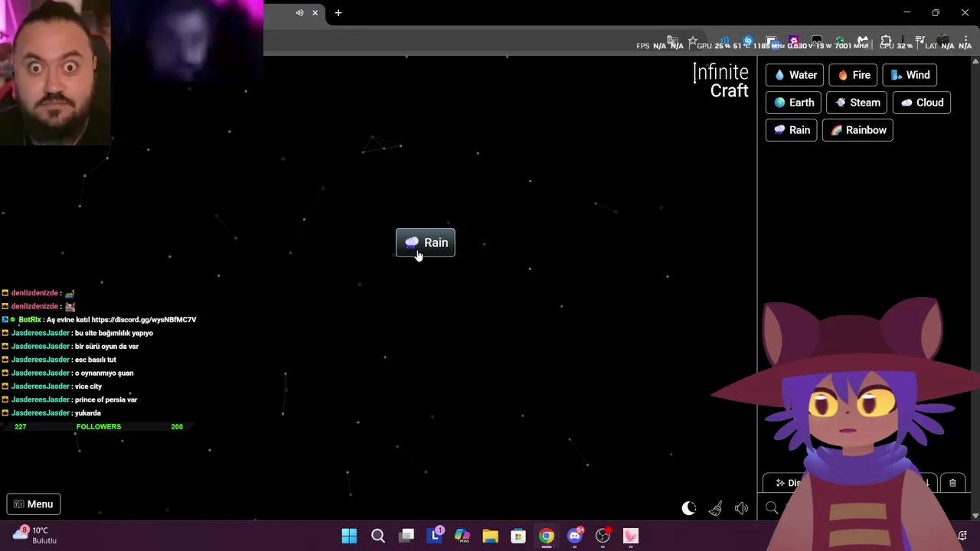Click the Rain item on the canvas
Screen dimensions: 980x551
[426, 243]
